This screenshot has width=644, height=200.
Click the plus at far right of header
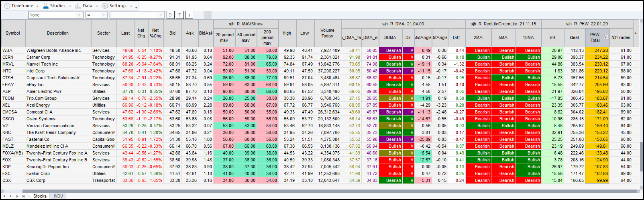click(636, 33)
